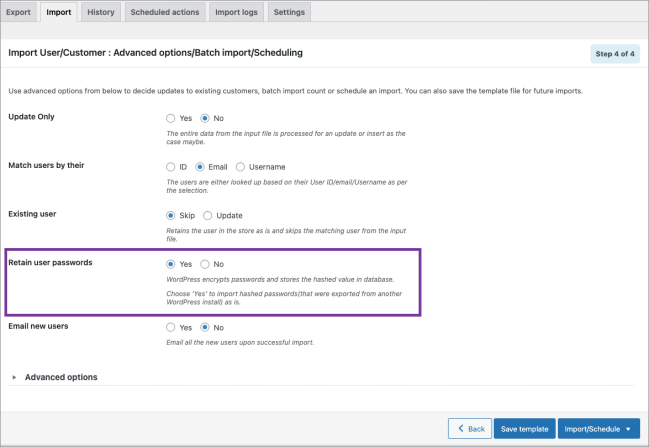Enable Yes for Email new users
This screenshot has height=447, width=649.
171,327
